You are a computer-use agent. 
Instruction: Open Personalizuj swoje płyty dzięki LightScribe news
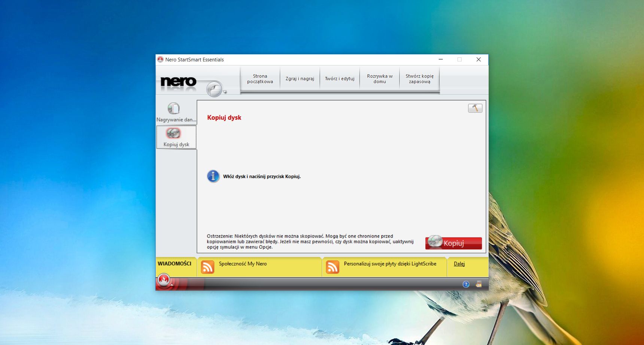pyautogui.click(x=390, y=264)
